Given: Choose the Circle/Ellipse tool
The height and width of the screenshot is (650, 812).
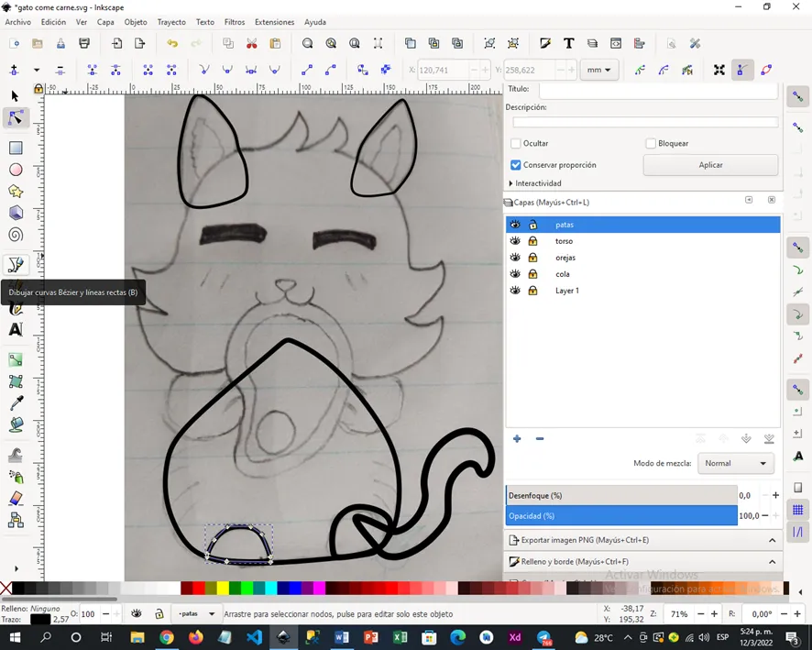Looking at the screenshot, I should (x=16, y=170).
